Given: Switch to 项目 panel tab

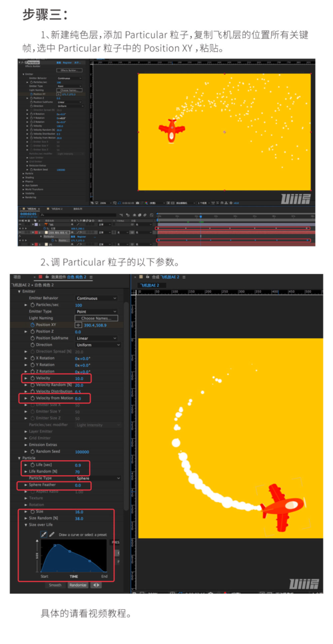Looking at the screenshot, I should 17,277.
